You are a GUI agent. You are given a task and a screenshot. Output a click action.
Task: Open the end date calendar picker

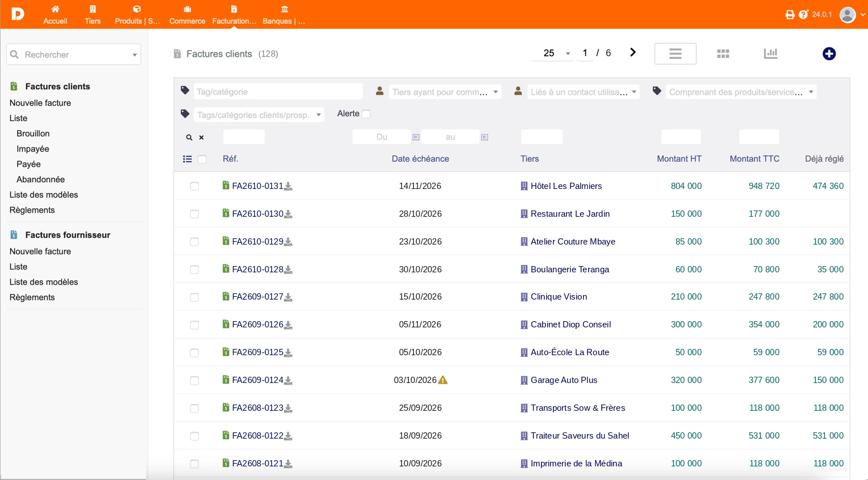484,137
